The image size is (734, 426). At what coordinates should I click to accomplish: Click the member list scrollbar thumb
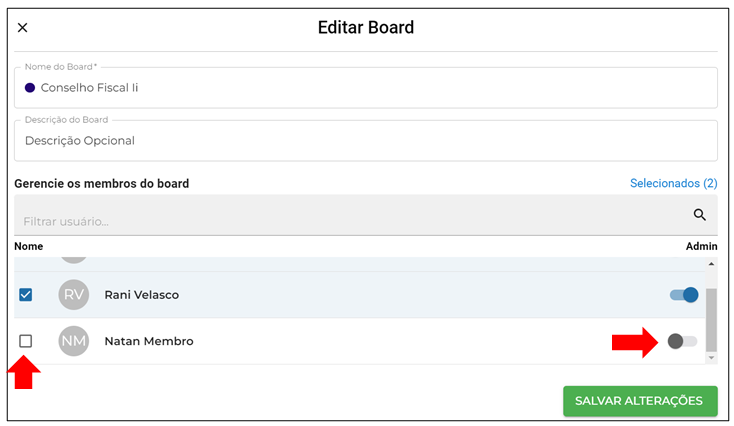coord(711,320)
